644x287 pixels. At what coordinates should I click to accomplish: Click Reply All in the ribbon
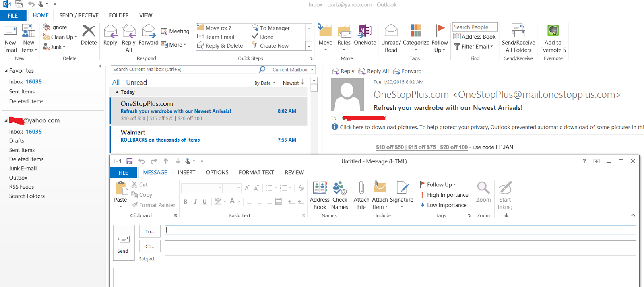[x=129, y=38]
